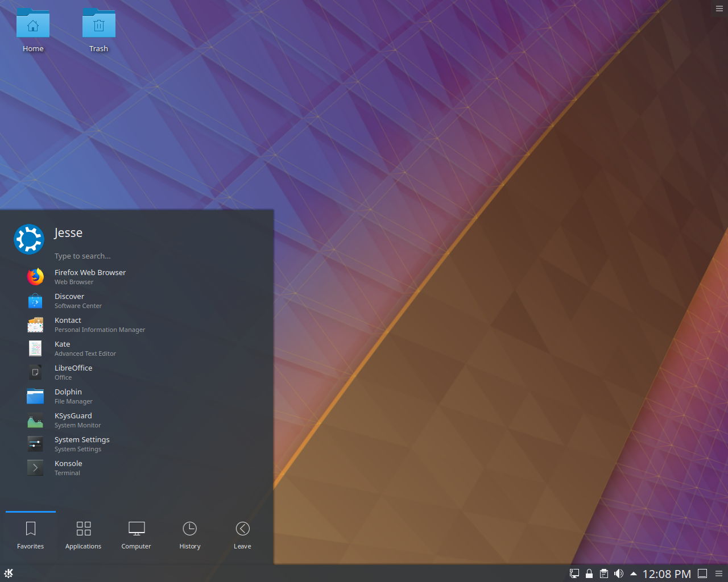The height and width of the screenshot is (582, 728).
Task: Open the Home folder desktop icon
Action: click(33, 31)
